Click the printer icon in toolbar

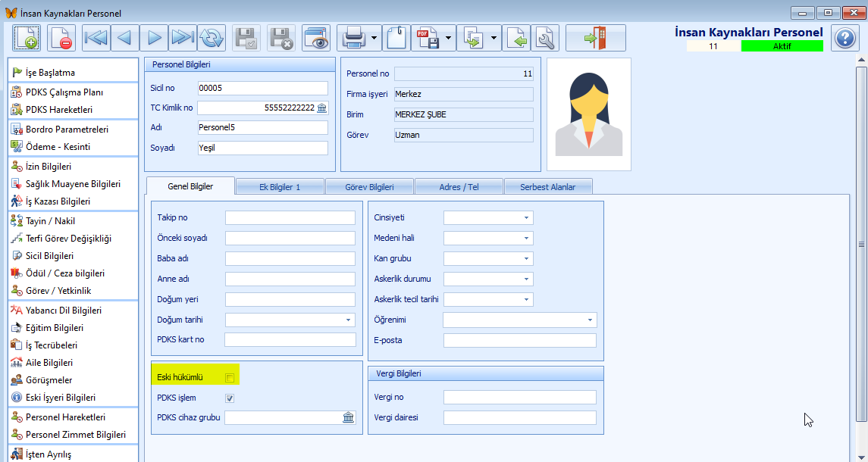[x=353, y=38]
